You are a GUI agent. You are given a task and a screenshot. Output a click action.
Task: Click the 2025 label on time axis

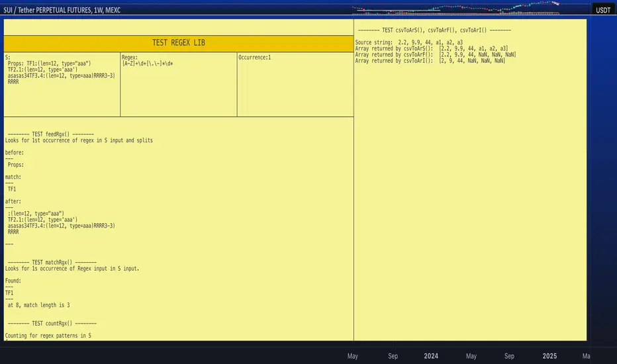pyautogui.click(x=549, y=356)
